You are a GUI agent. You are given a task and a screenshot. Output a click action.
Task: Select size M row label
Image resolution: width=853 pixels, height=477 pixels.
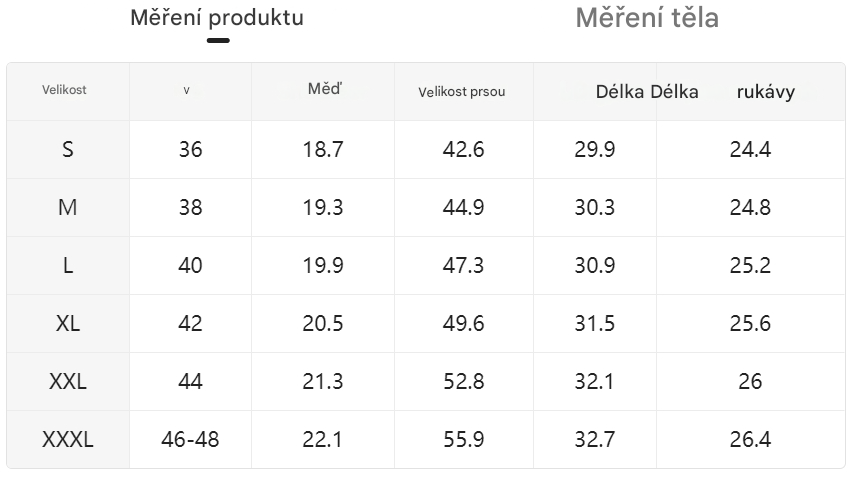[67, 208]
